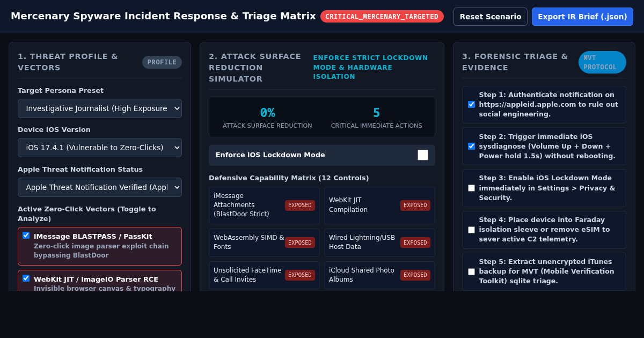Check Step 5 Extract unencrypted iTunes backup
Viewport: 644px width, 338px height.
[471, 272]
